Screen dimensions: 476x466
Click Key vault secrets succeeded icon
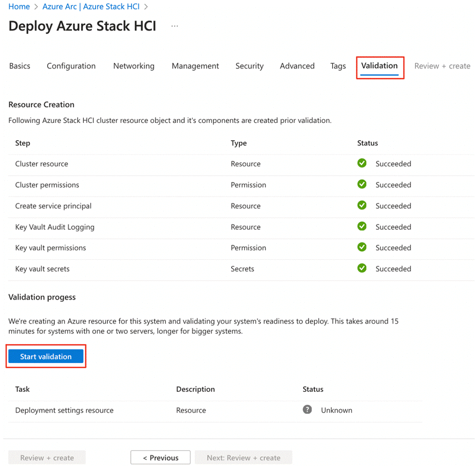362,268
